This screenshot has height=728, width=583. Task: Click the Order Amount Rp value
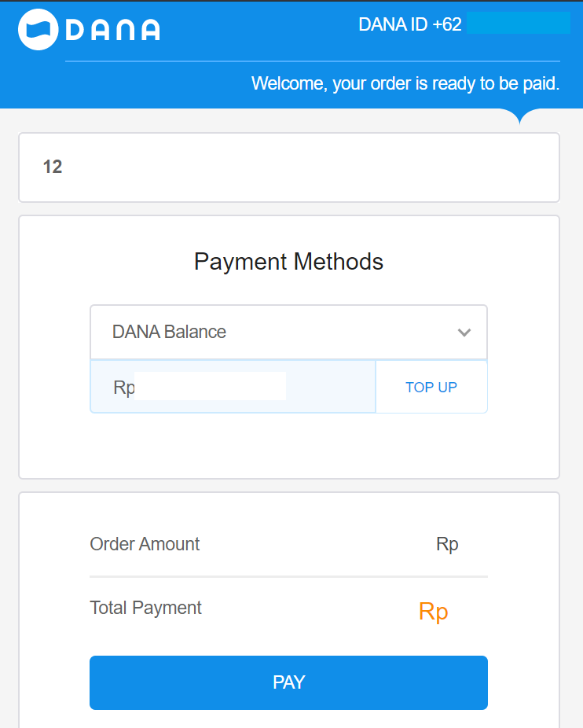(447, 544)
